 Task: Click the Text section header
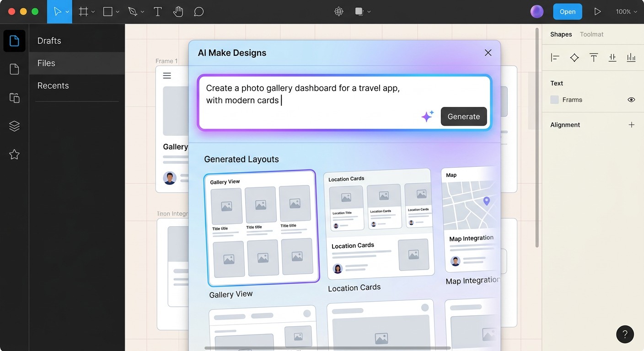557,83
